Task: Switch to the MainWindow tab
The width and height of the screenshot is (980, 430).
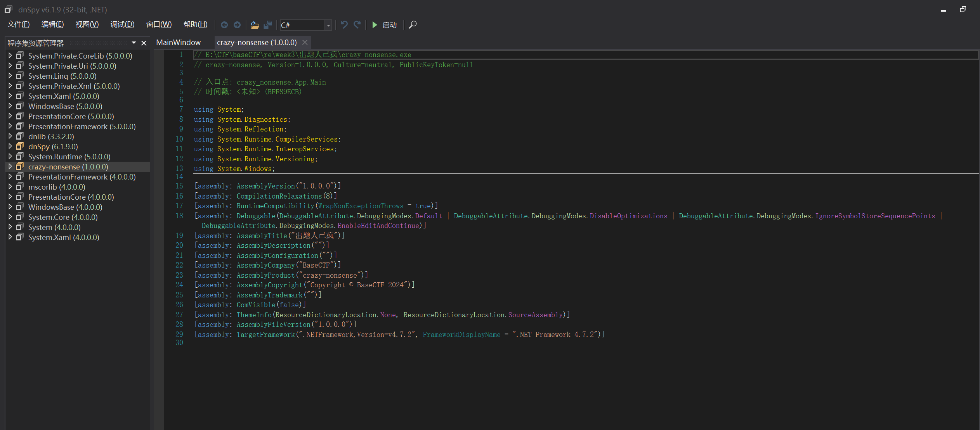Action: (178, 42)
